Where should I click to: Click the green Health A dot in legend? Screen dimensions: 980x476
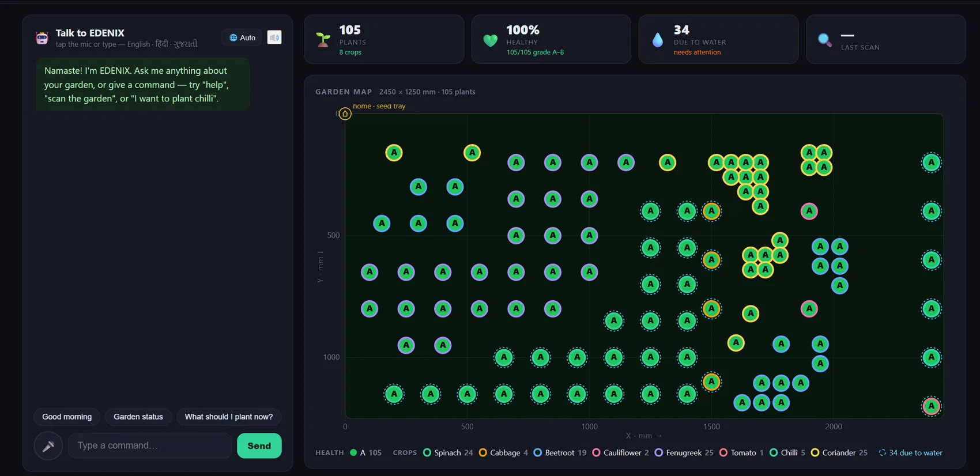353,453
